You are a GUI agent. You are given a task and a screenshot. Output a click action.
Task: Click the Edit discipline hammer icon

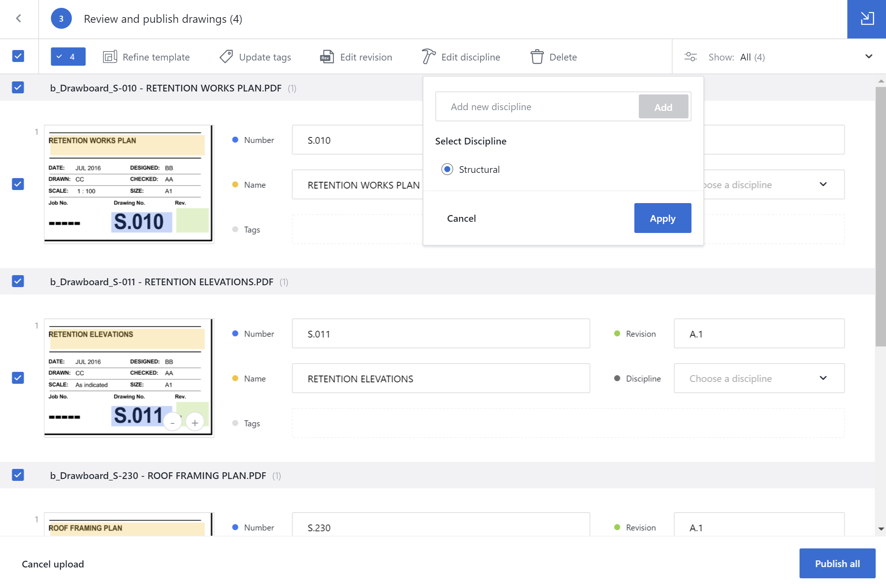(429, 57)
